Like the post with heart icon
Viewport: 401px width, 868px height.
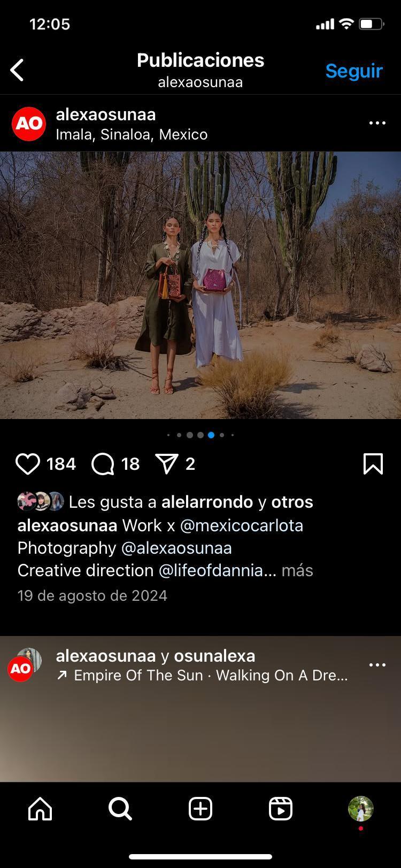[x=28, y=464]
